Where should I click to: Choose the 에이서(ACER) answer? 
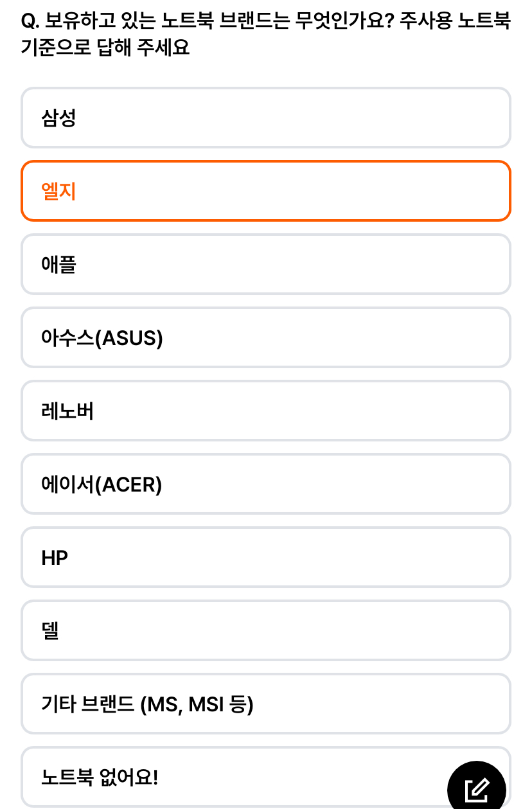266,484
